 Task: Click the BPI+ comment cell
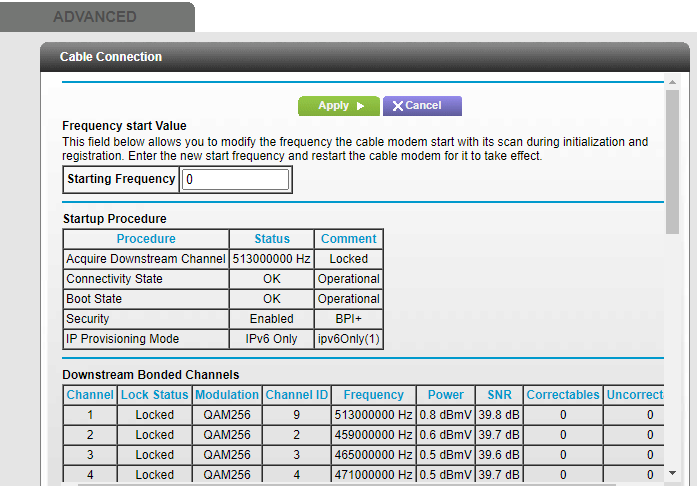[348, 319]
